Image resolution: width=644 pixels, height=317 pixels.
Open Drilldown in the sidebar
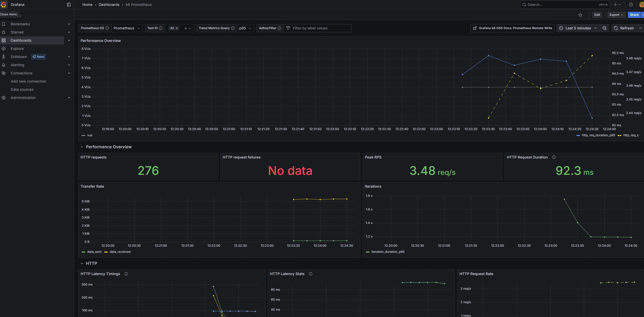click(x=19, y=57)
